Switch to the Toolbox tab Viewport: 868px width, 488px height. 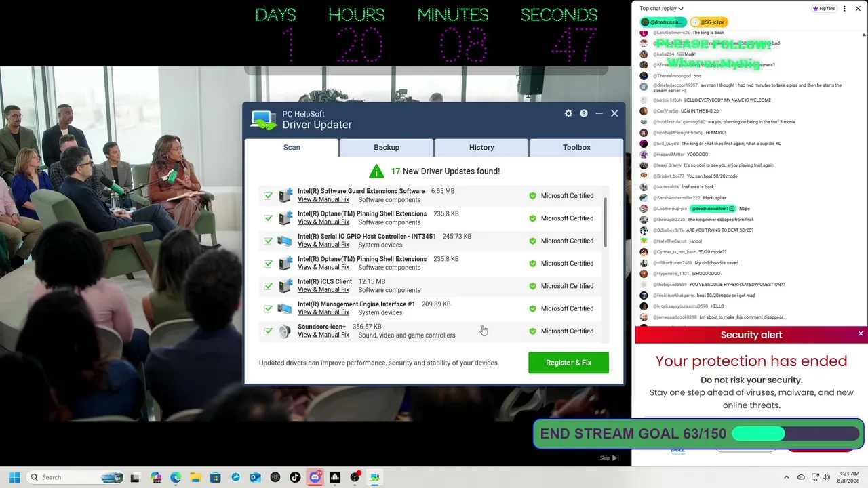click(x=576, y=147)
